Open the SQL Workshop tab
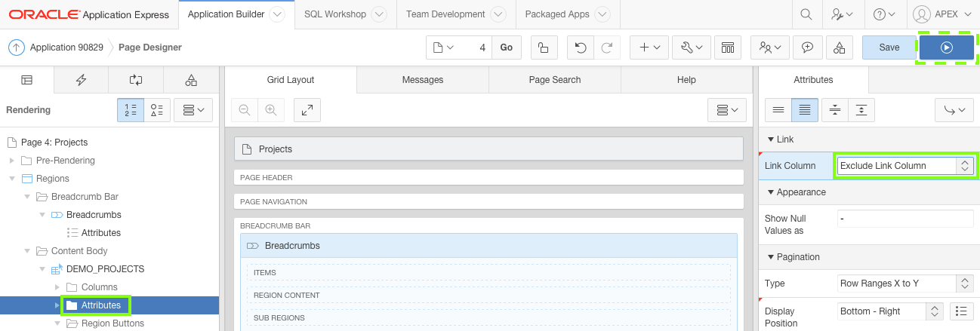This screenshot has width=980, height=331. tap(345, 14)
